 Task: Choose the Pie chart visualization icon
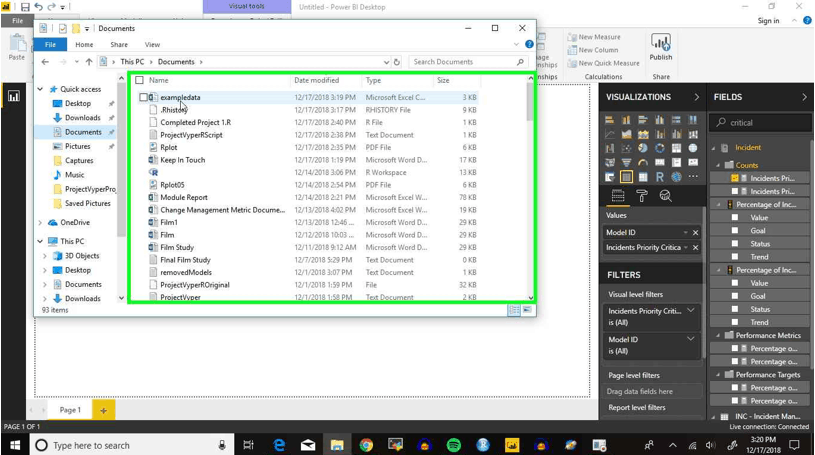643,148
